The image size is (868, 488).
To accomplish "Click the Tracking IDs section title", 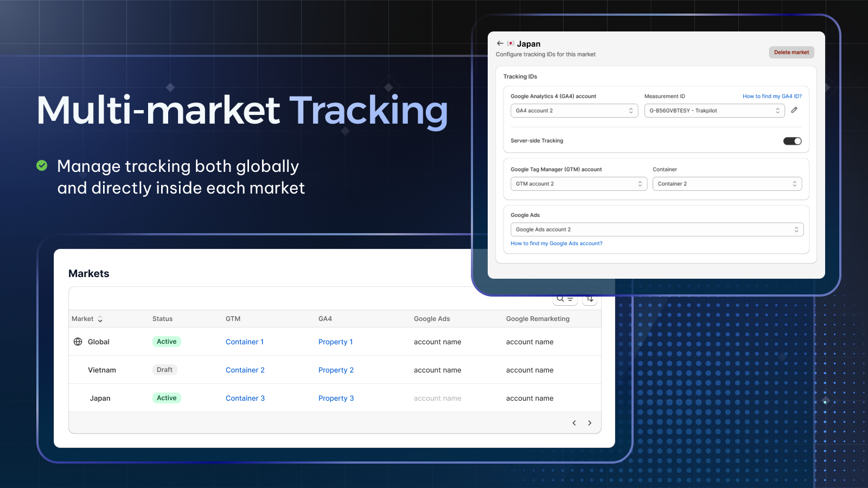I will pyautogui.click(x=520, y=76).
